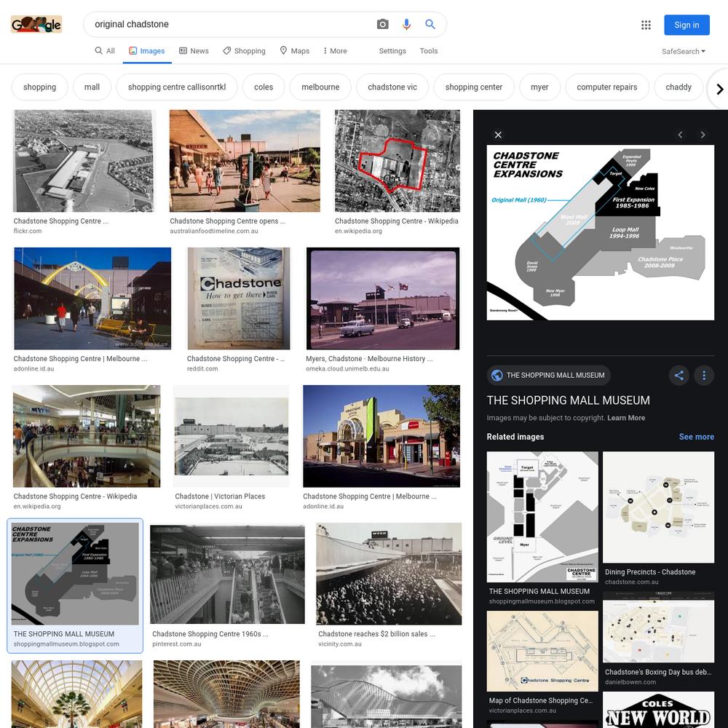Image resolution: width=728 pixels, height=728 pixels.
Task: Click 'Chadstone reaches $2 billion sales' caption
Action: click(x=376, y=634)
